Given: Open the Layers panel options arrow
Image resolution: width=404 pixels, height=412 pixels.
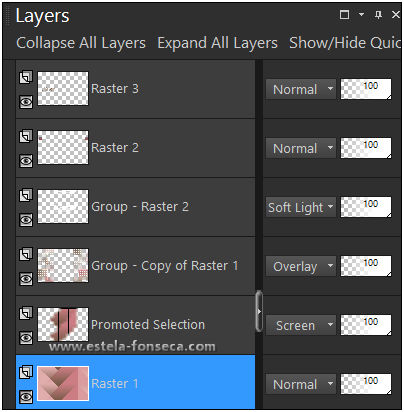Looking at the screenshot, I should pos(361,15).
